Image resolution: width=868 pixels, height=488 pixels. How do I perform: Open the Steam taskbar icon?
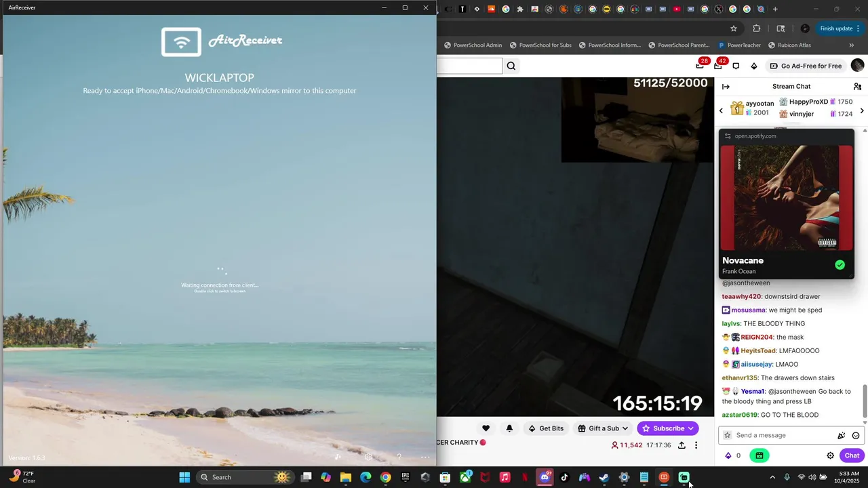coord(604,477)
